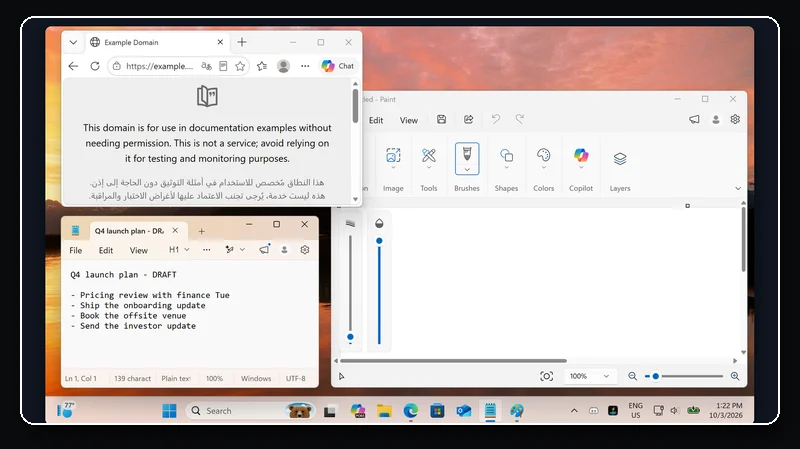This screenshot has width=800, height=449.
Task: Click Save icon in Paint
Action: point(441,119)
